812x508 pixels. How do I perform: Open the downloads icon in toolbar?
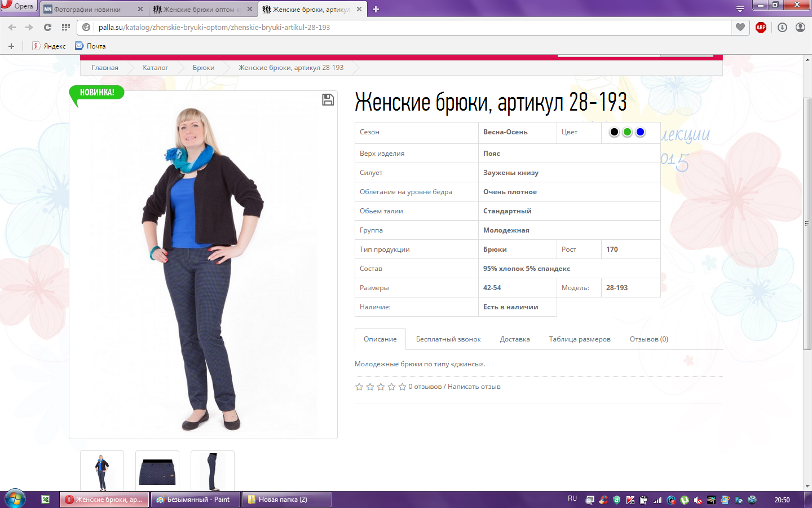tap(782, 27)
